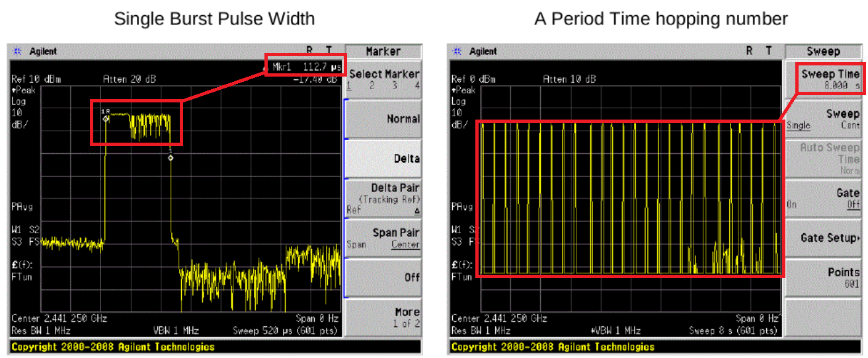Turn the marker Off using the softkey
Image resolution: width=868 pixels, height=358 pixels.
[x=383, y=277]
